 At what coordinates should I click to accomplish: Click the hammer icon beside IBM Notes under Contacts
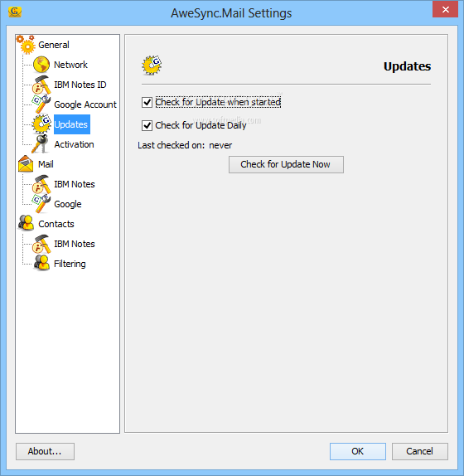[41, 244]
